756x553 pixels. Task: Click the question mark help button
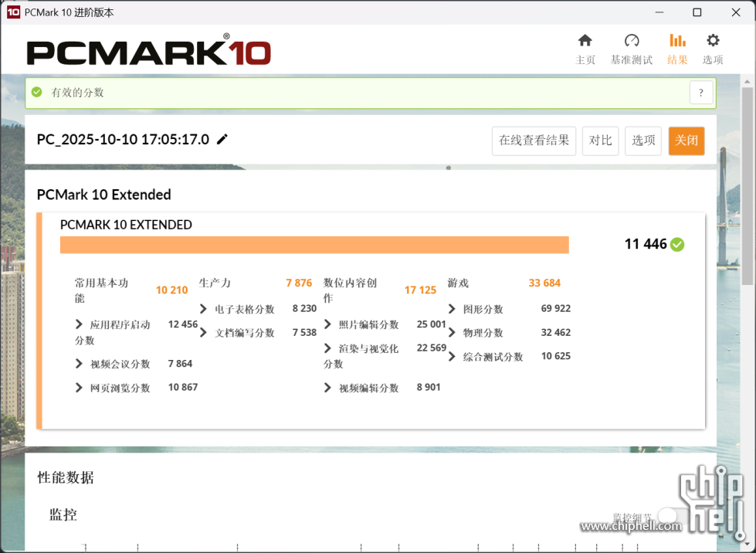[x=701, y=93]
